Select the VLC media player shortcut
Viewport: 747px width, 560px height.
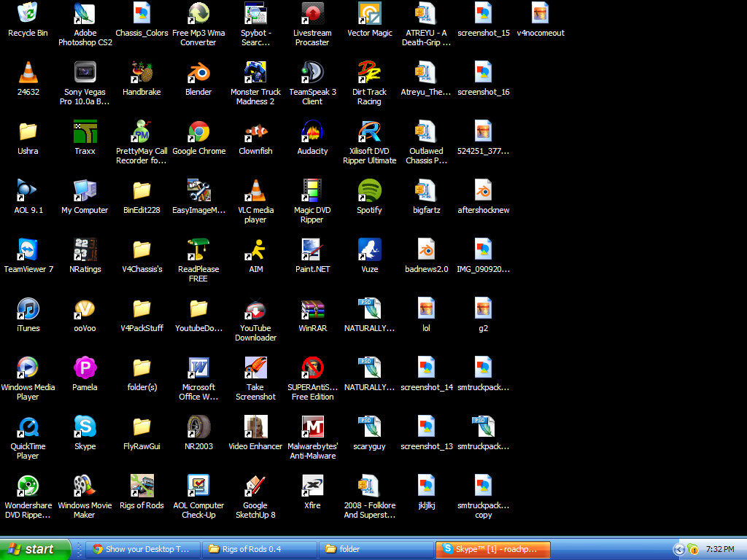(x=256, y=190)
